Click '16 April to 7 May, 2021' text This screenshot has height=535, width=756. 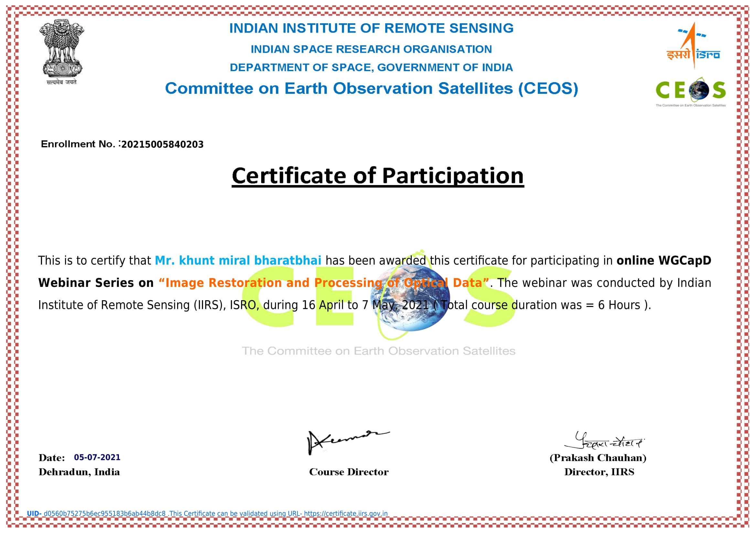(x=365, y=305)
